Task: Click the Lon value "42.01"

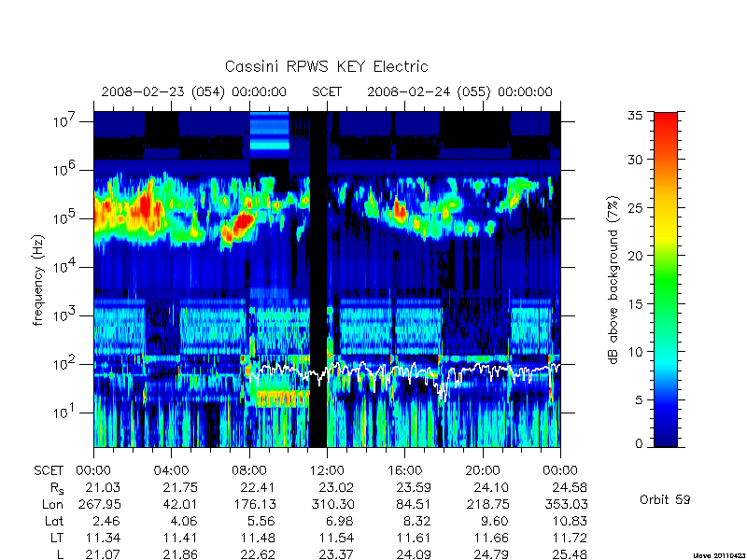Action: tap(180, 504)
